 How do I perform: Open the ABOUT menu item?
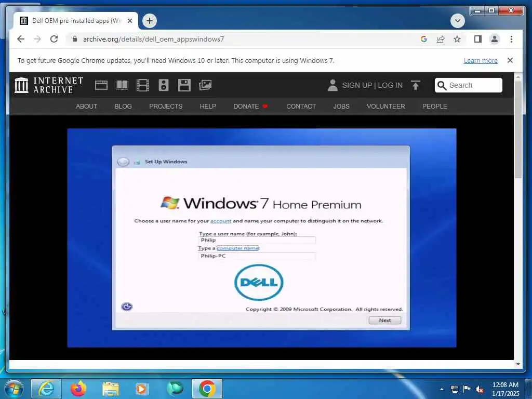tap(87, 106)
